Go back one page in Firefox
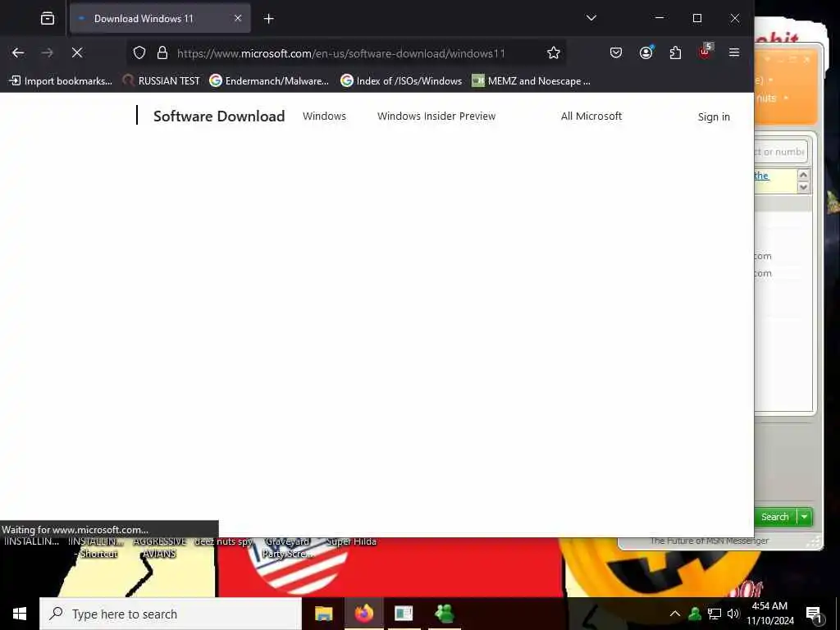Image resolution: width=840 pixels, height=630 pixels. pos(18,52)
